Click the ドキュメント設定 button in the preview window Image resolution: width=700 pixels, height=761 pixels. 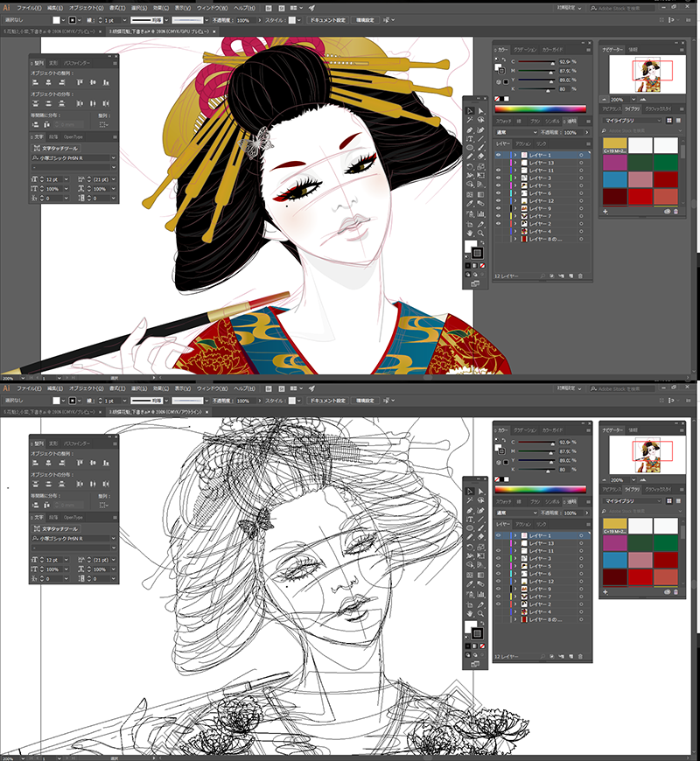coord(327,20)
